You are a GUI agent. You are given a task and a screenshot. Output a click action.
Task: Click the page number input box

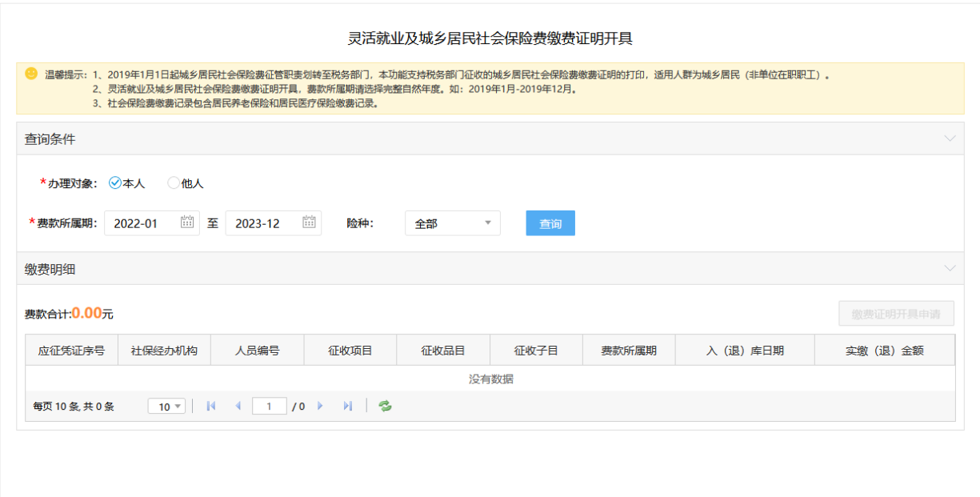pos(269,407)
